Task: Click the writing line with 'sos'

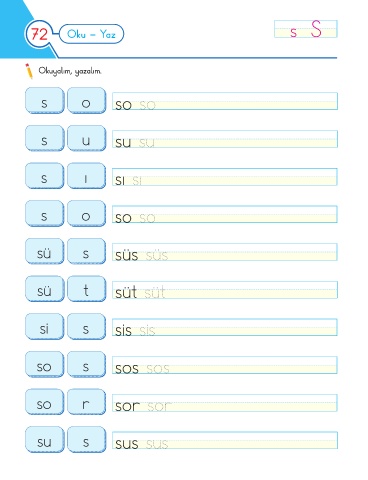Action: pyautogui.click(x=225, y=365)
